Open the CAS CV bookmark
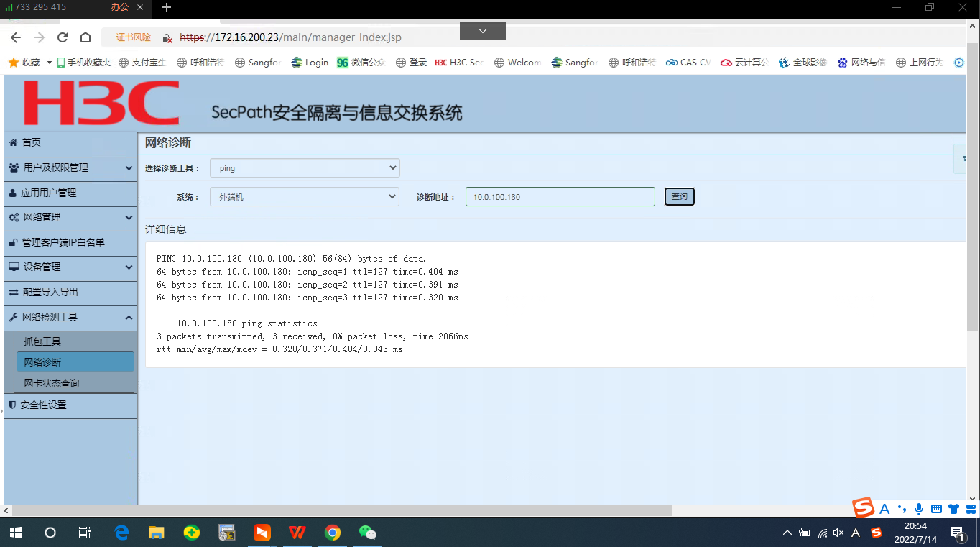980x547 pixels. [688, 63]
